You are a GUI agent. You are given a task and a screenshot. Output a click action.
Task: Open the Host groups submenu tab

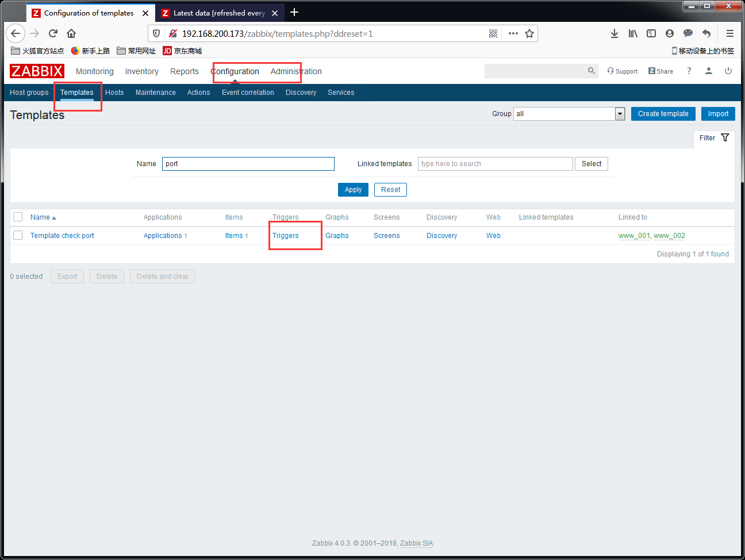pyautogui.click(x=29, y=93)
